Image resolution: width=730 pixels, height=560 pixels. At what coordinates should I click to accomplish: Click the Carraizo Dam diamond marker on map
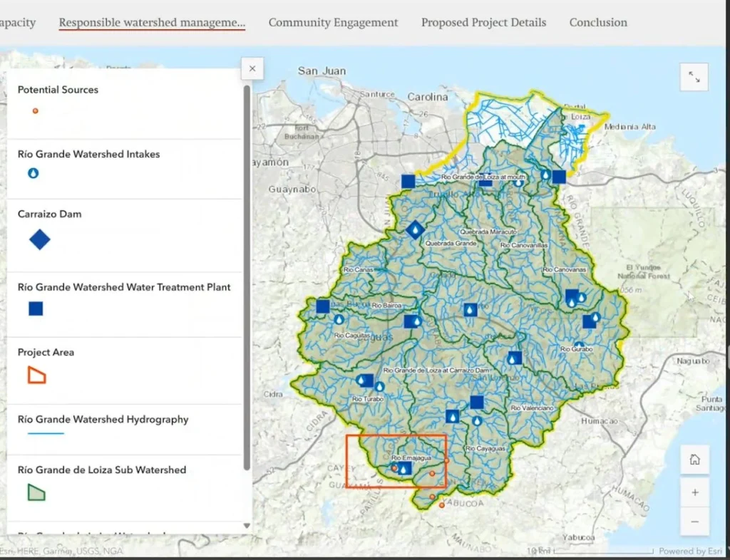tap(415, 229)
